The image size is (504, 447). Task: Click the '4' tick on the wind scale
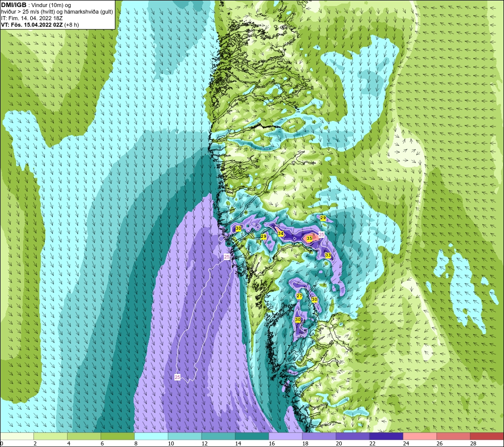click(x=69, y=443)
